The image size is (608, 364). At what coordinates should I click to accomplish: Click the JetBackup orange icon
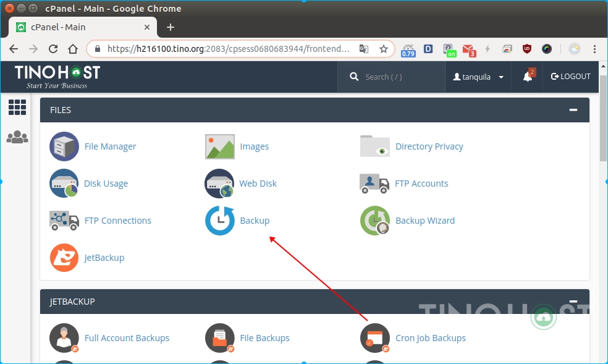[x=64, y=258]
